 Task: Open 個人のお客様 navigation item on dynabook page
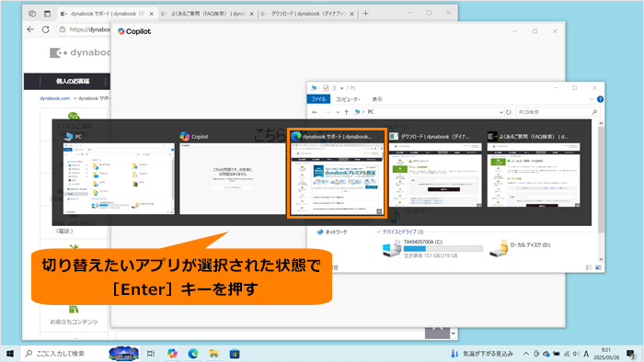[x=73, y=81]
